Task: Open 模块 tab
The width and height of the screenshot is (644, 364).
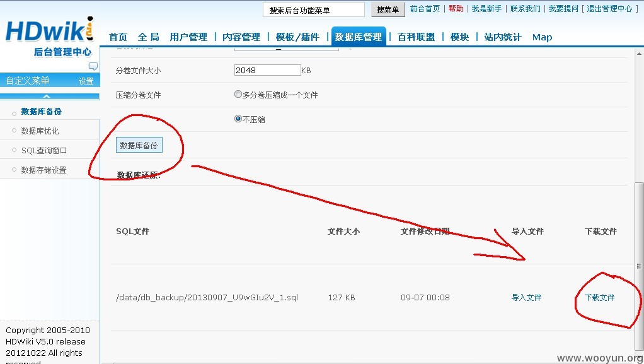Action: (459, 37)
